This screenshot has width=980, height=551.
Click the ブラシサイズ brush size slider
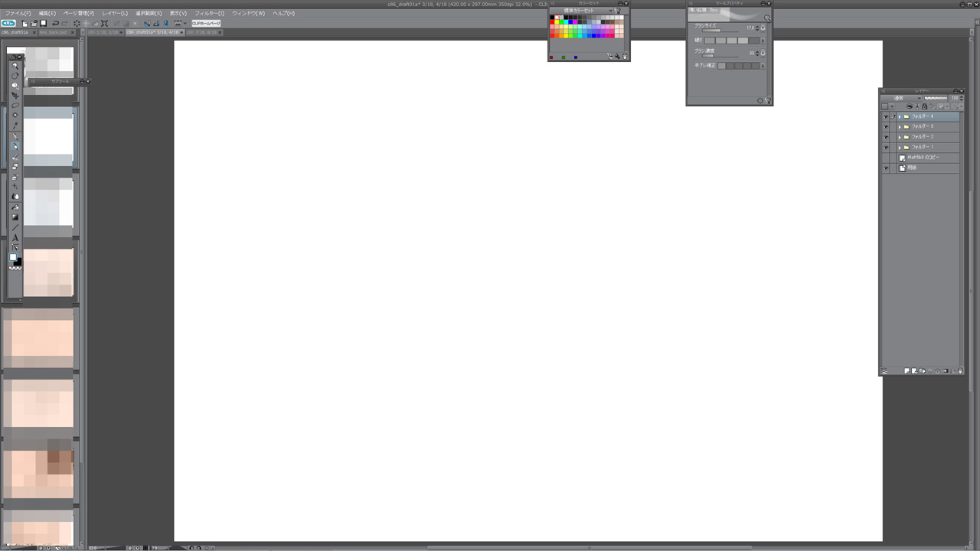coord(720,31)
